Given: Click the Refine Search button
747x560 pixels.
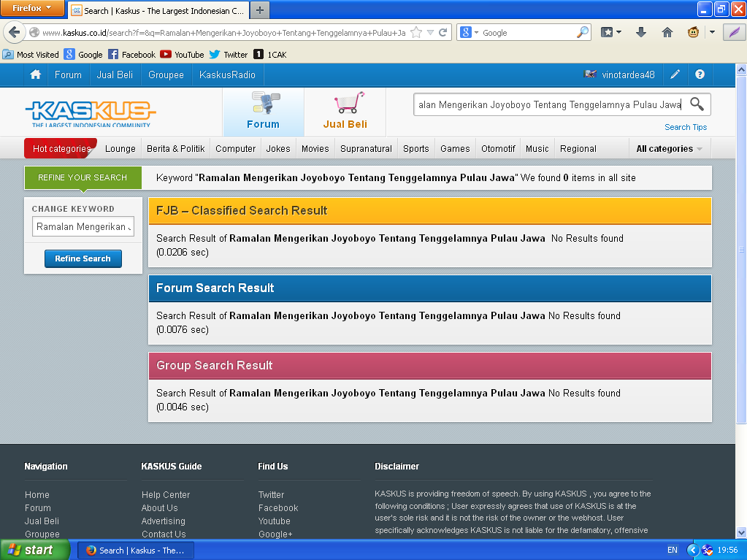Looking at the screenshot, I should (83, 258).
